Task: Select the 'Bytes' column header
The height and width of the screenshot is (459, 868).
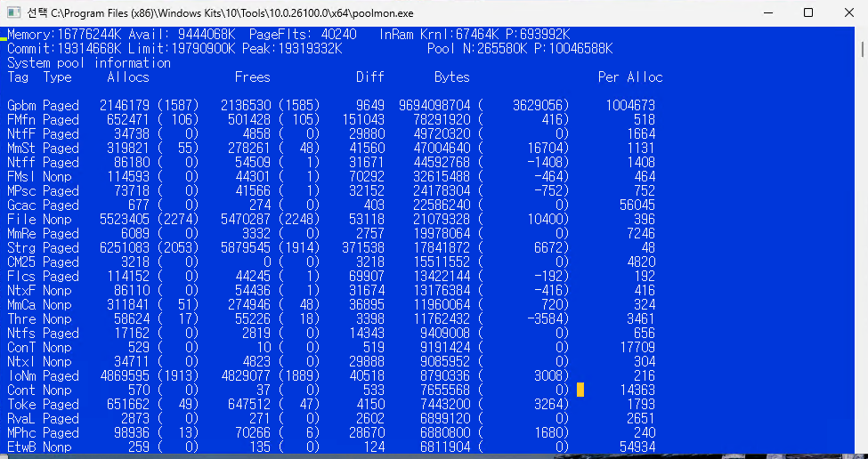Action: pyautogui.click(x=451, y=76)
